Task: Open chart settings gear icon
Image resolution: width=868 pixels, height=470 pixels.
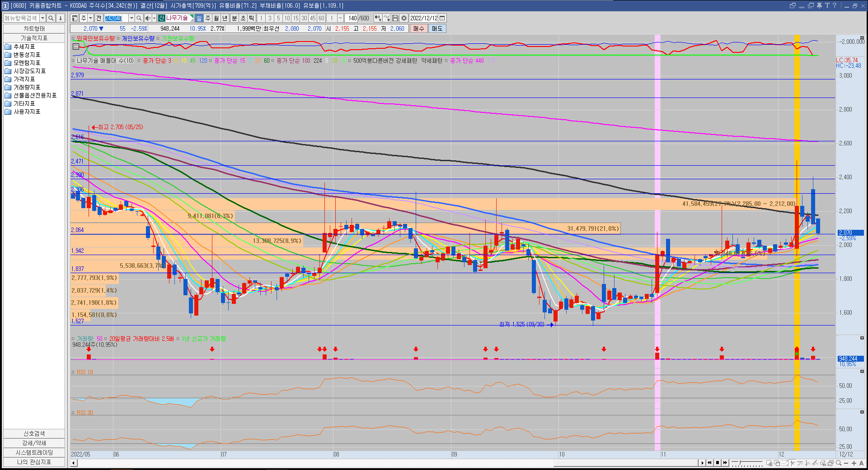Action: coord(404,18)
